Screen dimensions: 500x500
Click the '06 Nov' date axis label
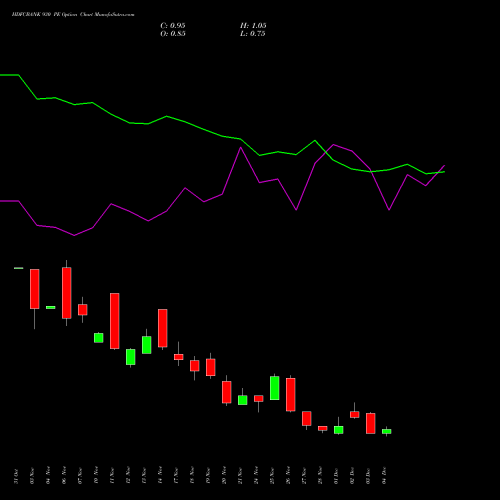click(64, 476)
